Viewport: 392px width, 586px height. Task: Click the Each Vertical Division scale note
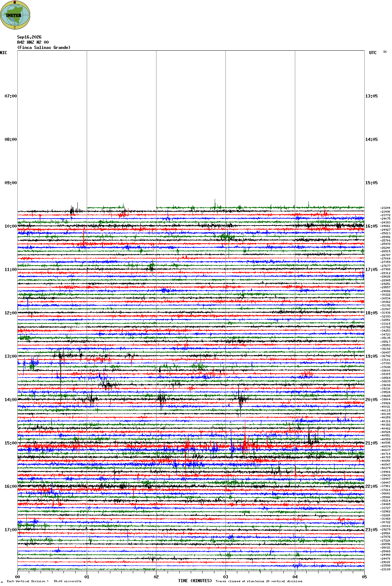[x=44, y=581]
